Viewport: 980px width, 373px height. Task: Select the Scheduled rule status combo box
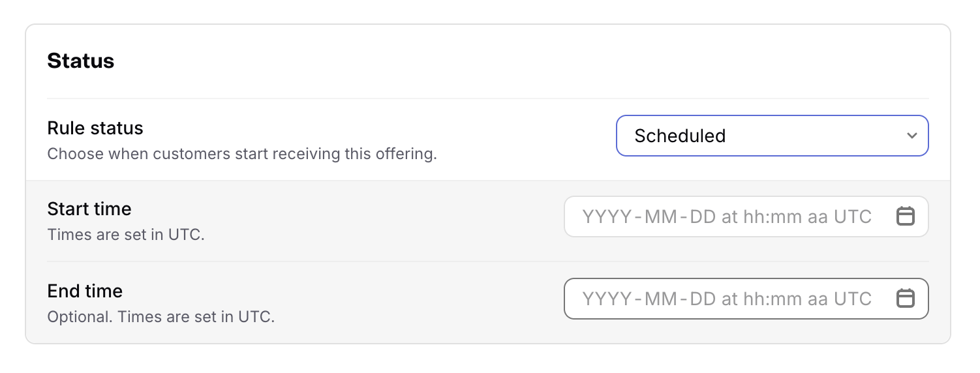click(x=772, y=136)
